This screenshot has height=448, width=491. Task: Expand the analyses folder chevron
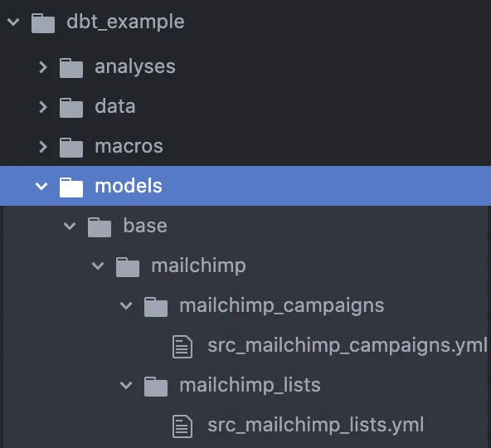[43, 67]
